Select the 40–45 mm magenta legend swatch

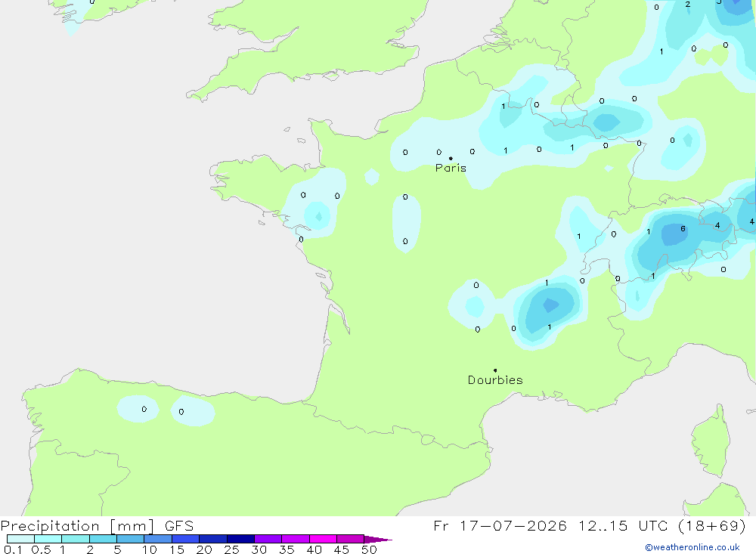click(323, 539)
